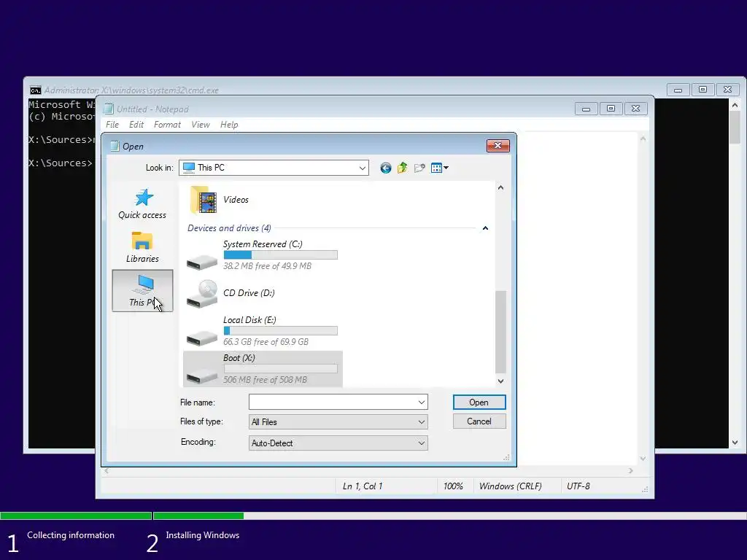Click inside the File name input field

click(x=333, y=402)
